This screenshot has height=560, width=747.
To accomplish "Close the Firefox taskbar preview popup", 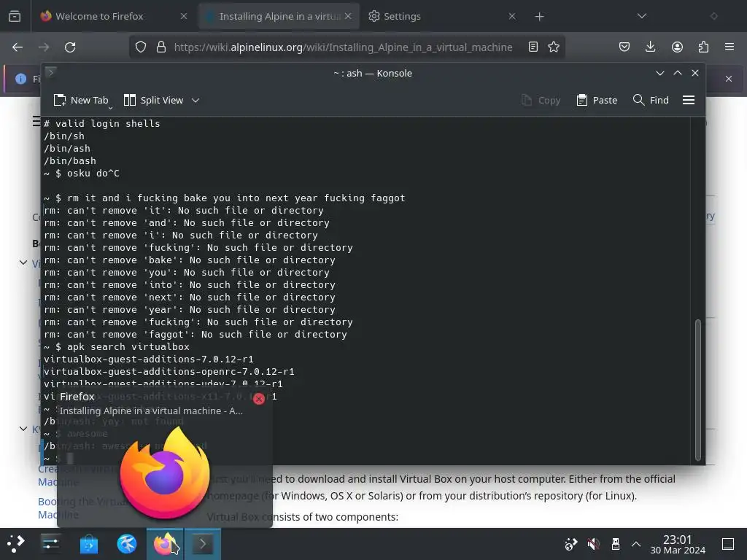I will (259, 399).
